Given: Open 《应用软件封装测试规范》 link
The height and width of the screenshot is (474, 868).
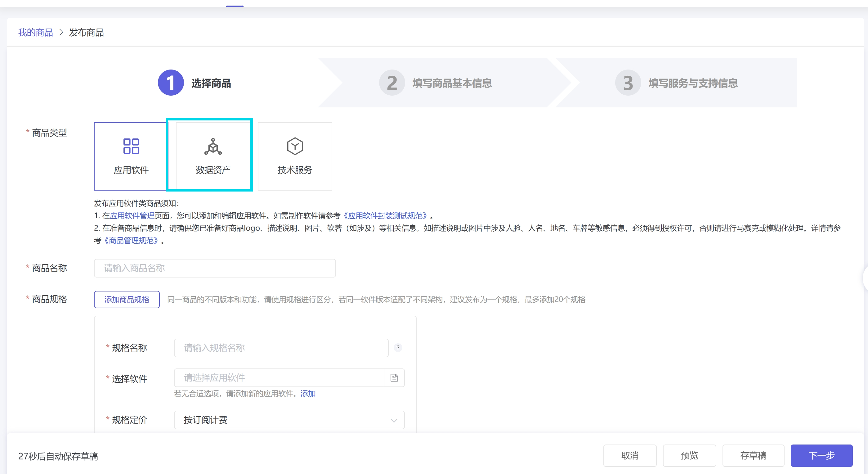Looking at the screenshot, I should pyautogui.click(x=385, y=216).
